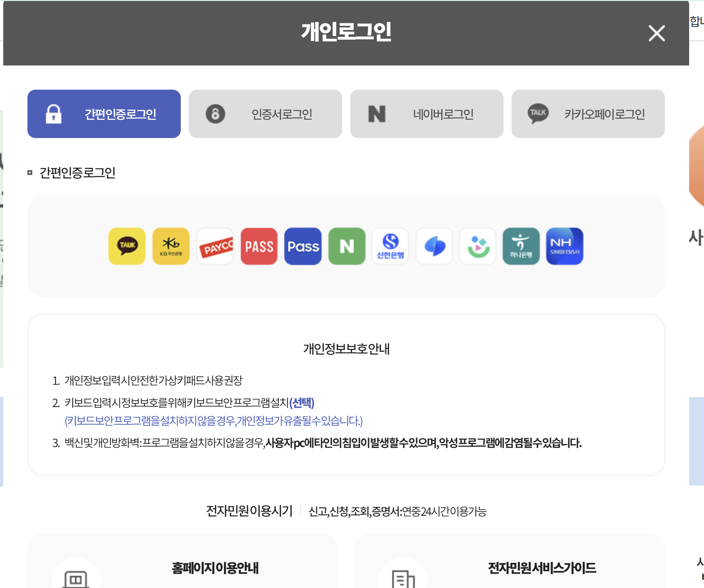Switch to 간편인증로그인 tab
The height and width of the screenshot is (588, 704).
point(104,114)
